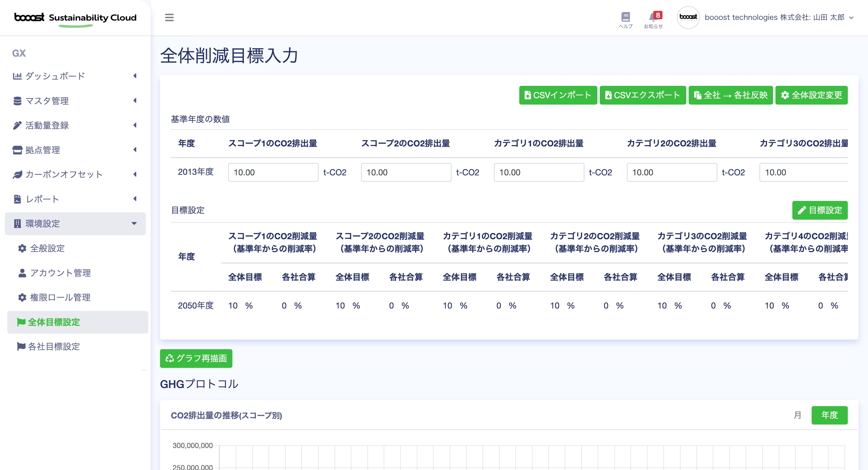Click the 全社 → 各社反映 button
Image resolution: width=868 pixels, height=470 pixels.
[x=731, y=95]
